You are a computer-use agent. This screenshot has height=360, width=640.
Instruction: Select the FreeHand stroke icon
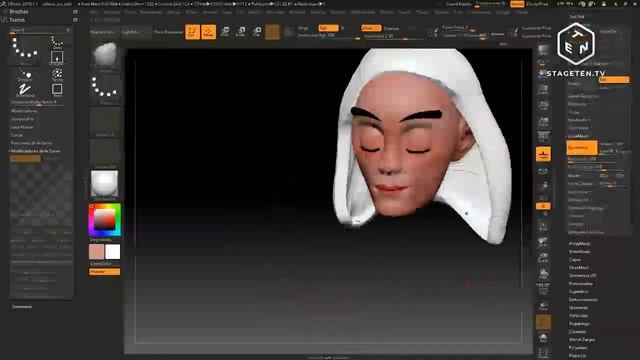(25, 89)
